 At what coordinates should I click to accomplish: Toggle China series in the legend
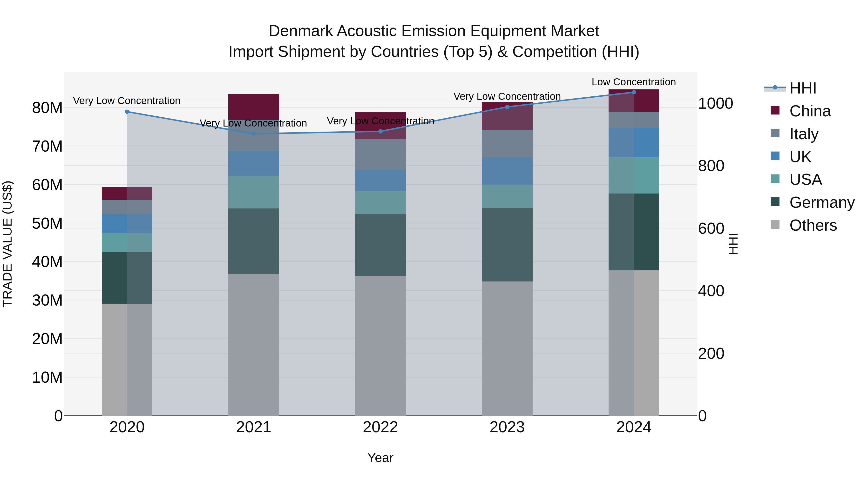point(800,111)
